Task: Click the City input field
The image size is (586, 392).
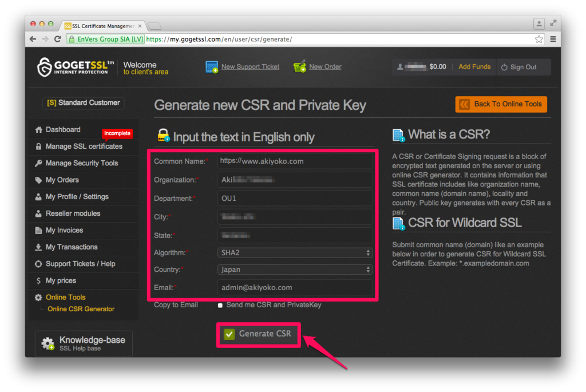Action: (x=295, y=217)
